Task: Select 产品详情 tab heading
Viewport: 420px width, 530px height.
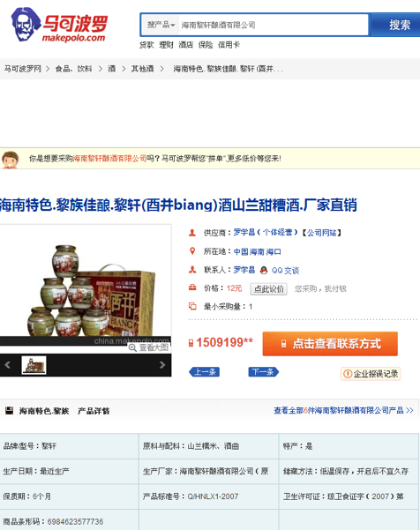Action: (94, 411)
